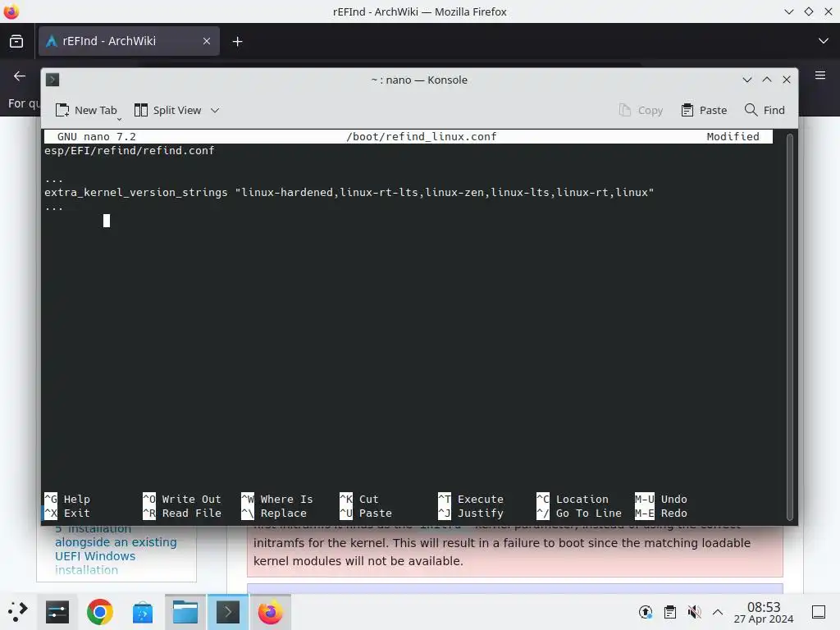The image size is (840, 630).
Task: Click the esp/EFI/refind/refind.conf line
Action: click(129, 151)
